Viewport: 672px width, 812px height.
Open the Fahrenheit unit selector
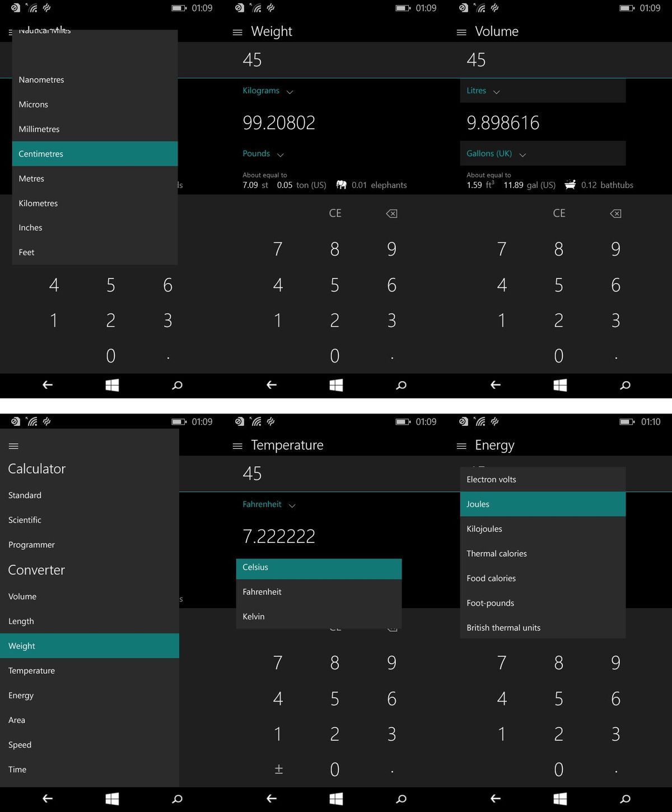[x=269, y=504]
